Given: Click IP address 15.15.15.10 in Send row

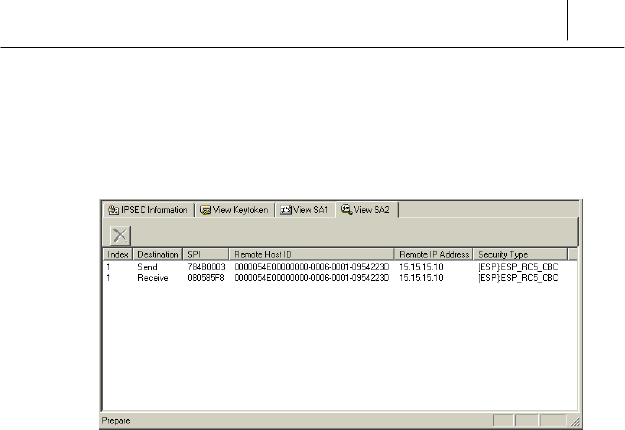Looking at the screenshot, I should pos(421,267).
